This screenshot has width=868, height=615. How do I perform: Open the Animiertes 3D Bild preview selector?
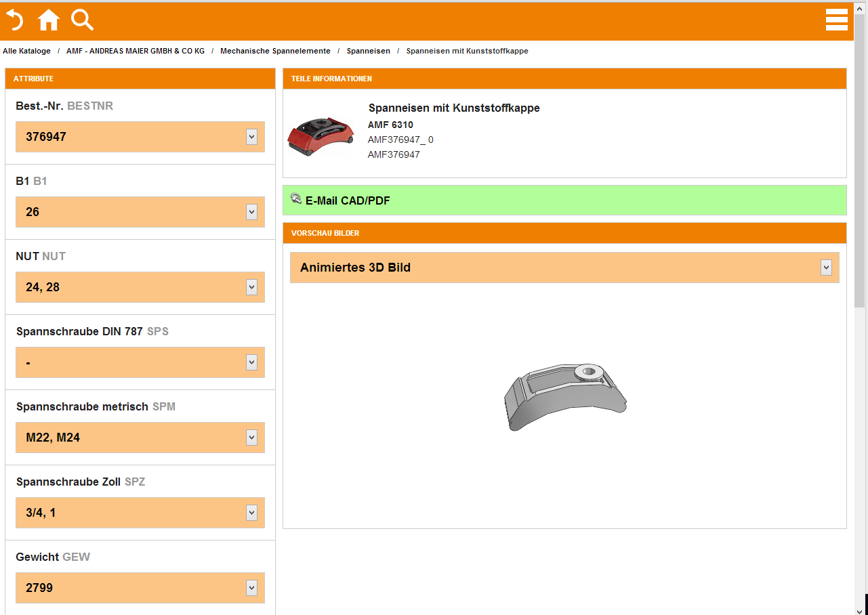tap(826, 268)
